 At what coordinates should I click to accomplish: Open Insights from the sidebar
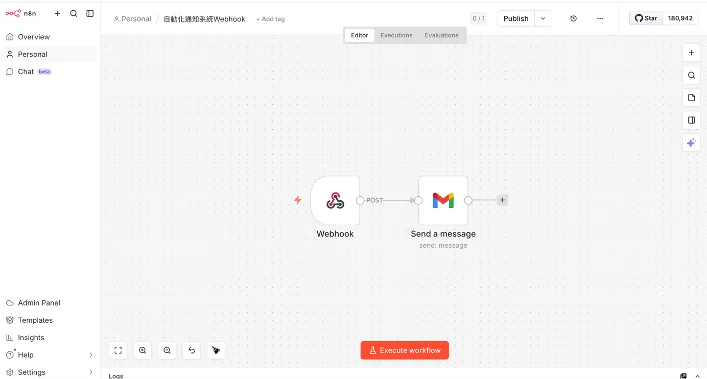(x=50, y=338)
